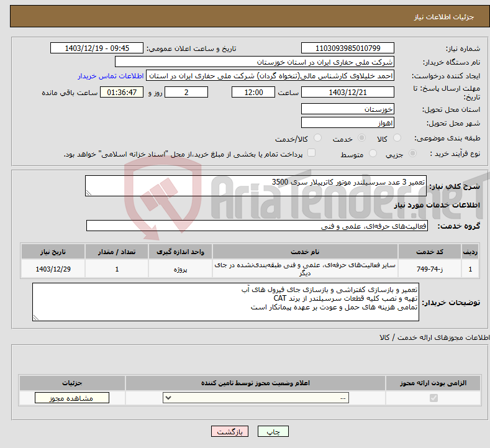Viewport: 490px width, 448px height.
Task: Click the تعداد / مقدار column header
Action: pyautogui.click(x=117, y=252)
